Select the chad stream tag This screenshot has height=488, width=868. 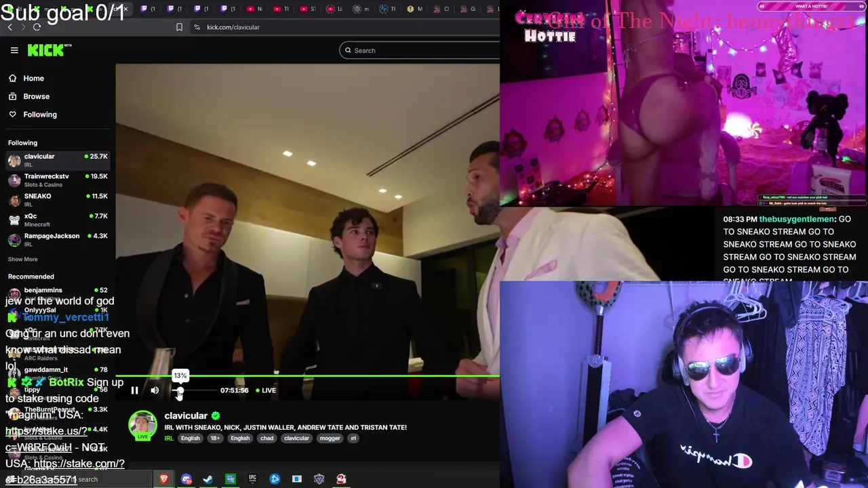coord(267,439)
